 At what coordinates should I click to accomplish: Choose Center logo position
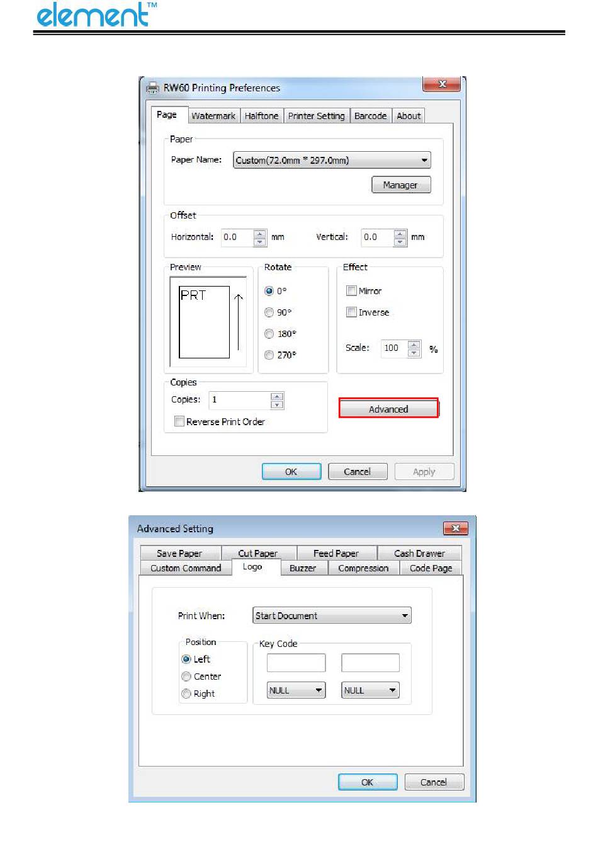point(186,677)
